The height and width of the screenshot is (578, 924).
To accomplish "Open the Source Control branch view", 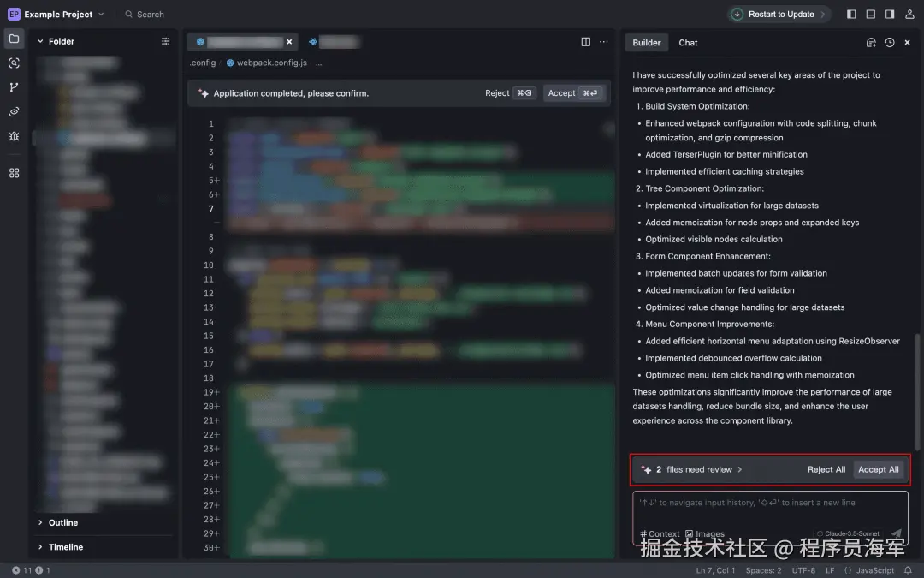I will click(x=15, y=87).
